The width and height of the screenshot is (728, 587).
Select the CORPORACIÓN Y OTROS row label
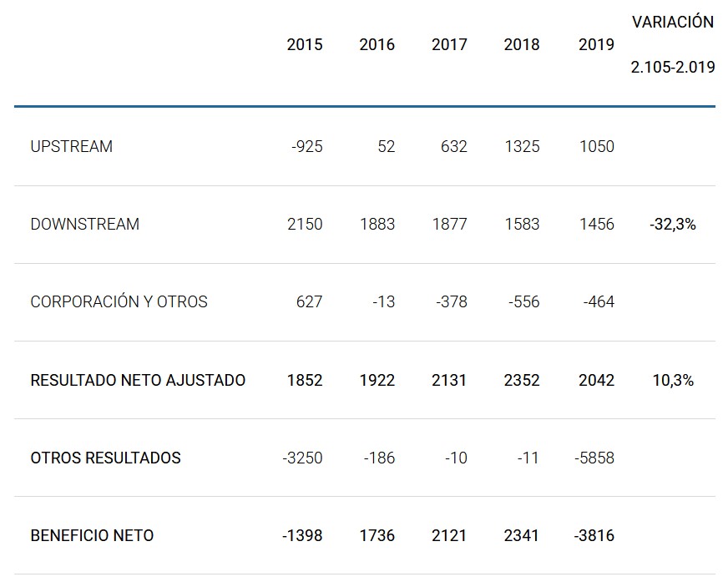(x=119, y=302)
